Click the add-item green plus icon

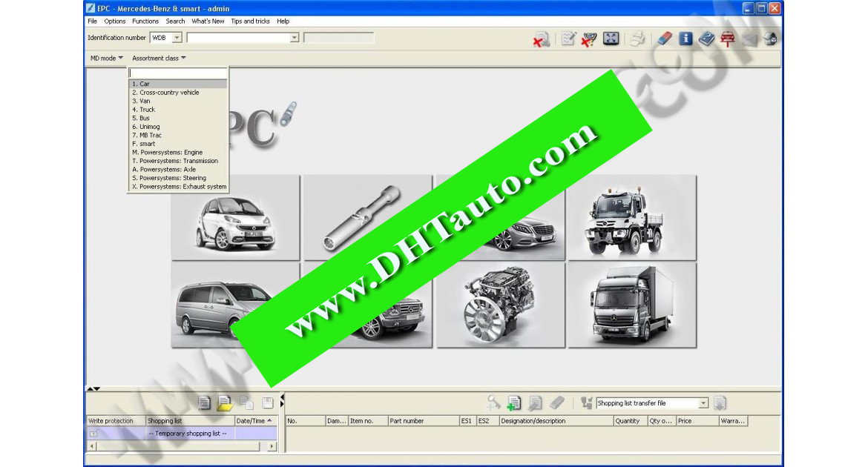point(514,403)
